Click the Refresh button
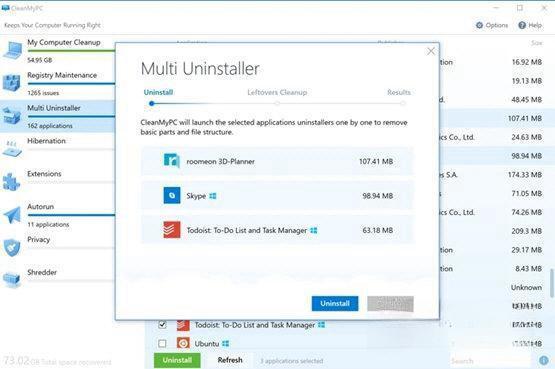Image resolution: width=555 pixels, height=369 pixels. tap(230, 360)
